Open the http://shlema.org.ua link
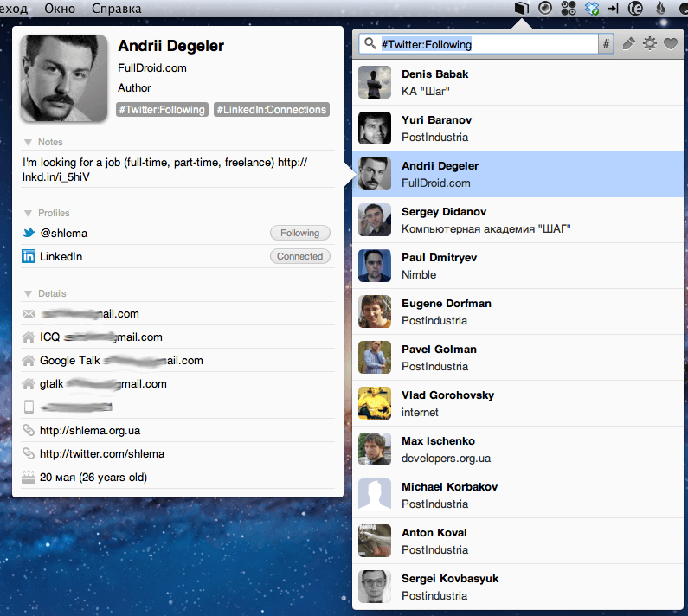Viewport: 688px width, 616px height. (90, 430)
